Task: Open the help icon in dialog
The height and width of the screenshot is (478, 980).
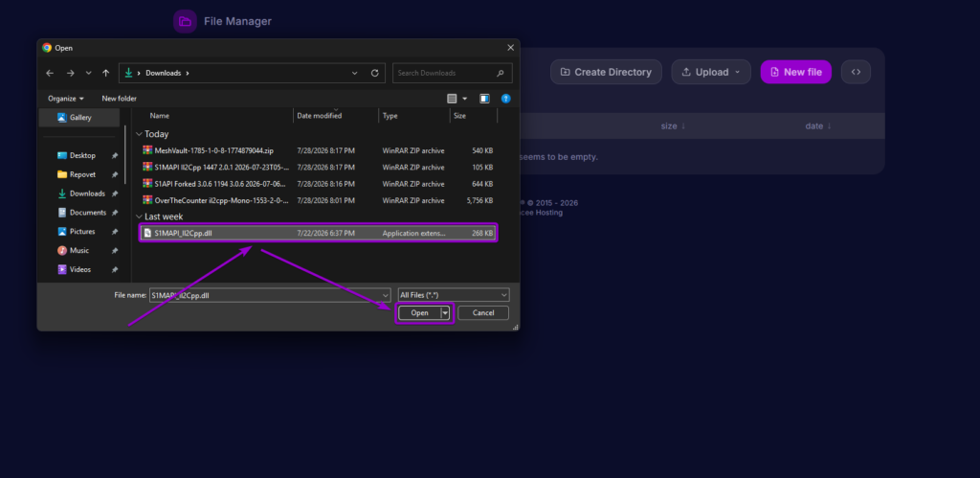Action: tap(506, 99)
